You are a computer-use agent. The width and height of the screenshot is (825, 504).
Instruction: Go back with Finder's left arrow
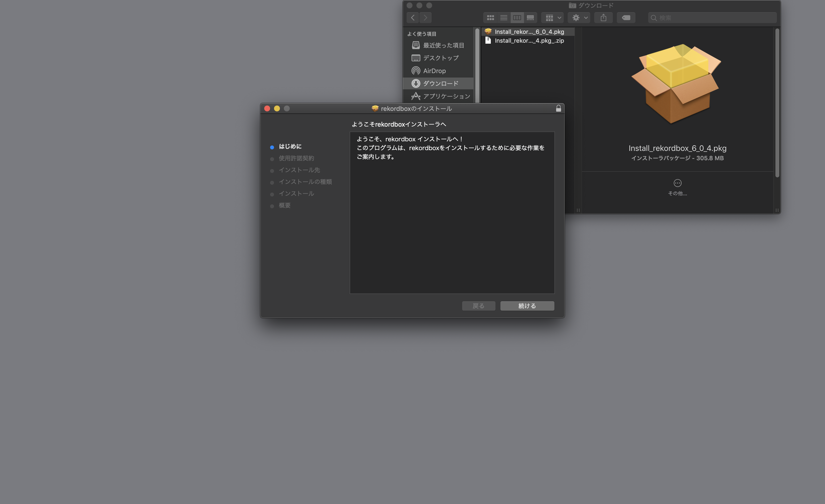tap(413, 18)
